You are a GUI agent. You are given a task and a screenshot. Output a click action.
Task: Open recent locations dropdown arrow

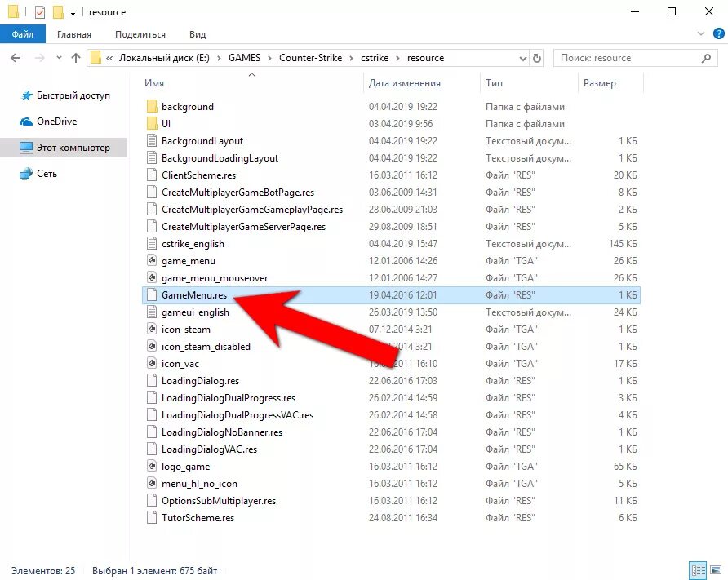[59, 58]
